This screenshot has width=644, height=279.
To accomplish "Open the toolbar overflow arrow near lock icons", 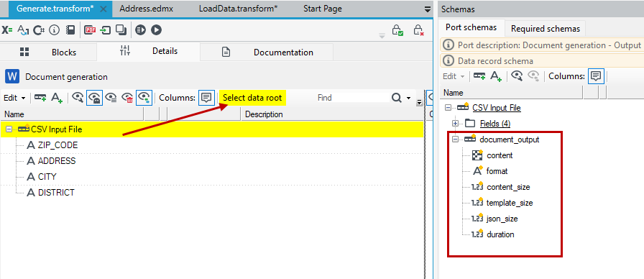I will pyautogui.click(x=382, y=35).
